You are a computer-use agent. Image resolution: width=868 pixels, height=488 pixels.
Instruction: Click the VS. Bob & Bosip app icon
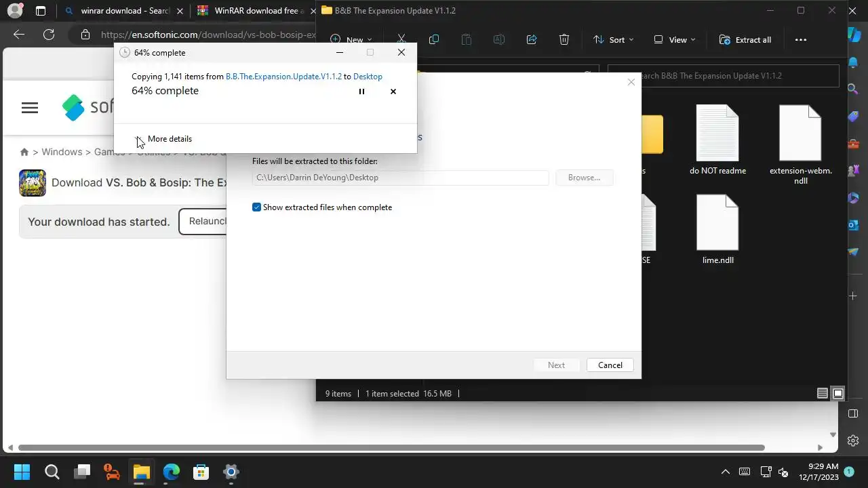(x=33, y=183)
